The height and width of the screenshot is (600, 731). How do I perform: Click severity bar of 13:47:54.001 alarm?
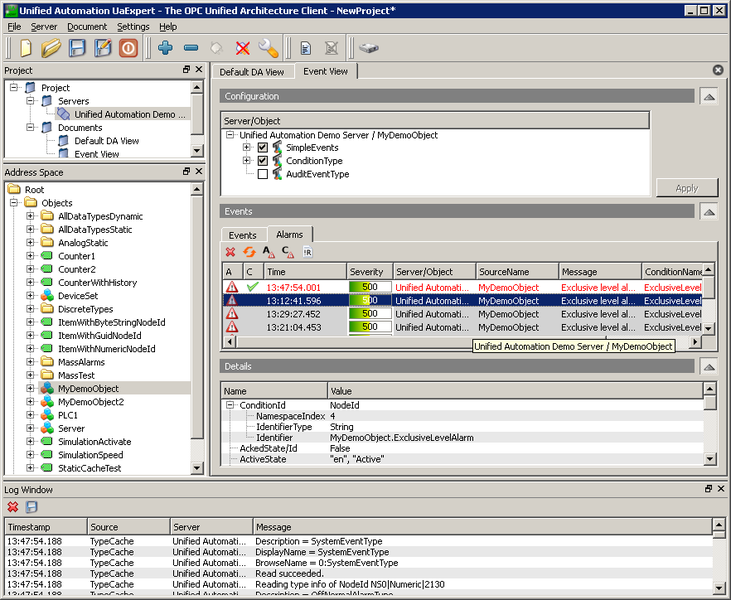[370, 287]
